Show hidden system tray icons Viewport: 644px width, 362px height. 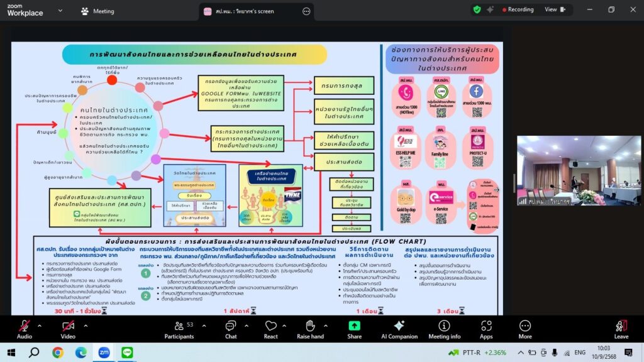pos(520,352)
